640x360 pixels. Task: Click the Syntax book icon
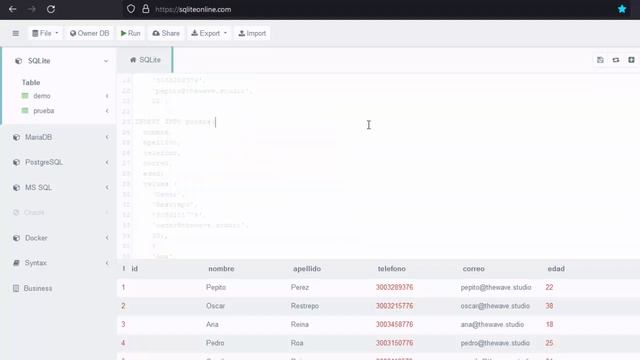pos(16,263)
